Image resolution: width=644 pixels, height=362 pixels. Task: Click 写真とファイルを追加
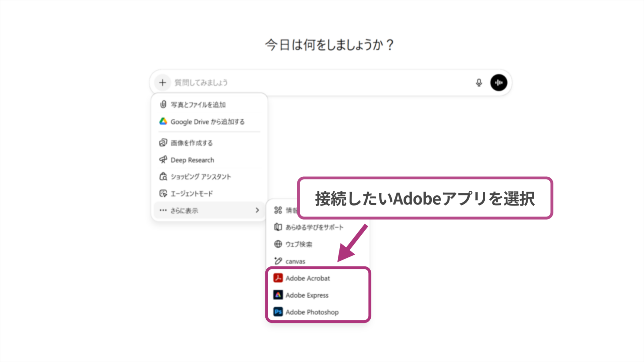[x=198, y=105]
